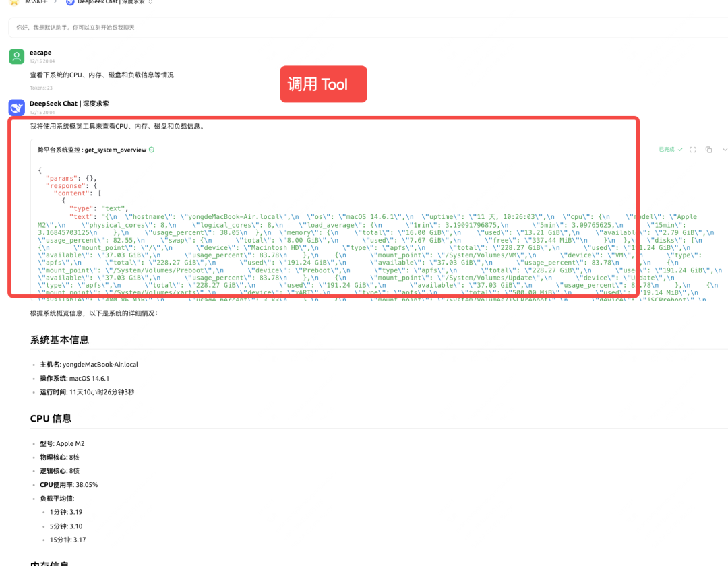
Task: Click the 负载平均值: bullet
Action: (x=57, y=499)
